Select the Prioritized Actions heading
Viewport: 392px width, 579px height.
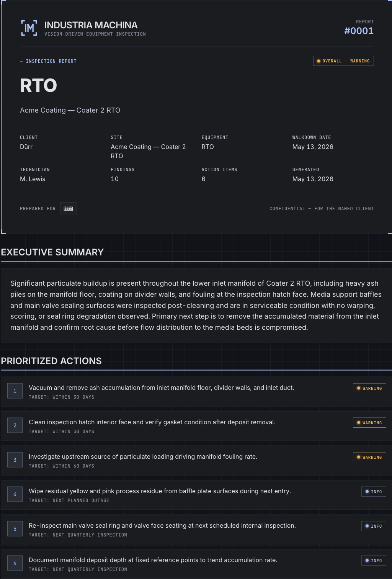51,361
